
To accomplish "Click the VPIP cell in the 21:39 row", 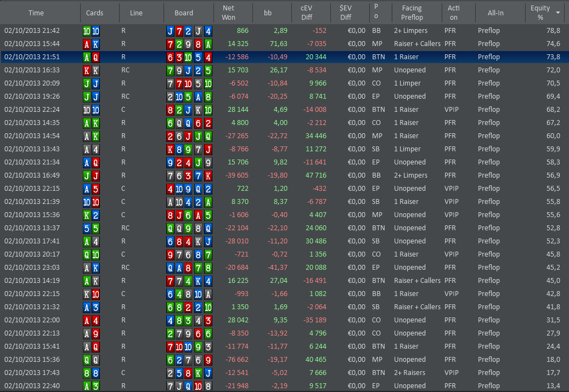I will tap(452, 202).
